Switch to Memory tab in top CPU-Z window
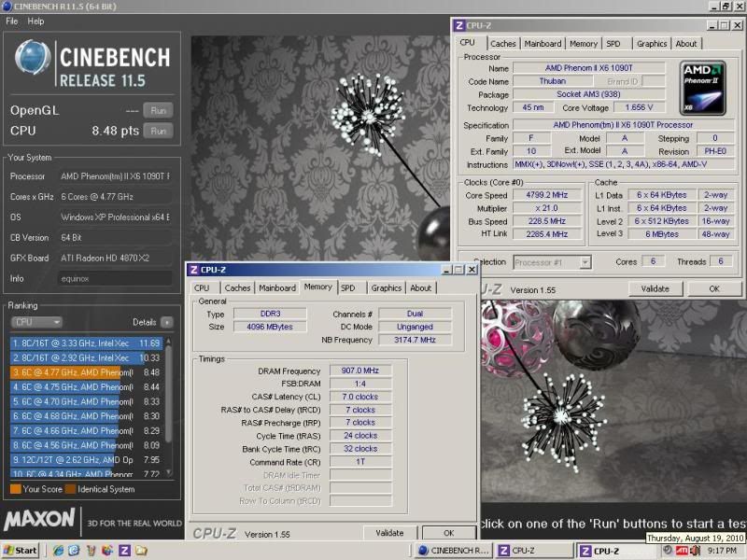This screenshot has height=560, width=747. [583, 43]
